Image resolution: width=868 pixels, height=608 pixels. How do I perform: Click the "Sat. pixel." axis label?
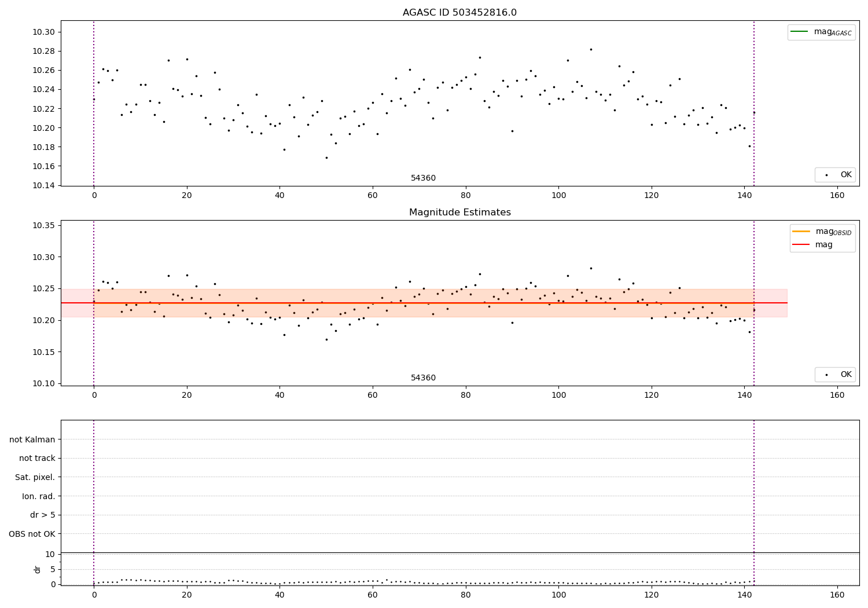tap(35, 477)
